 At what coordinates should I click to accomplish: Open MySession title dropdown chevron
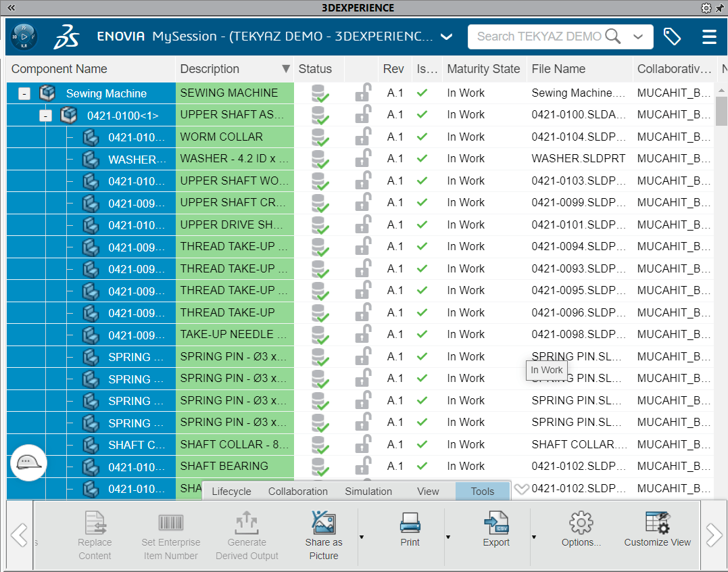point(446,37)
